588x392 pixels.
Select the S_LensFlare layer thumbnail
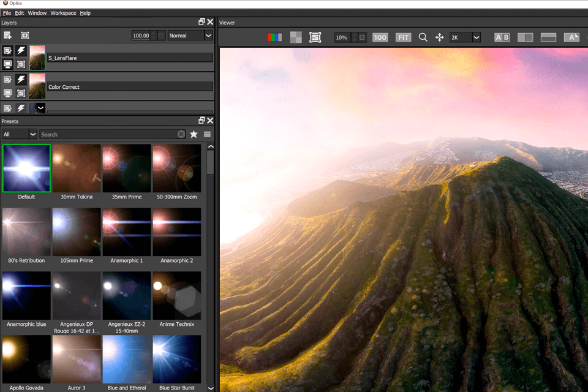37,58
